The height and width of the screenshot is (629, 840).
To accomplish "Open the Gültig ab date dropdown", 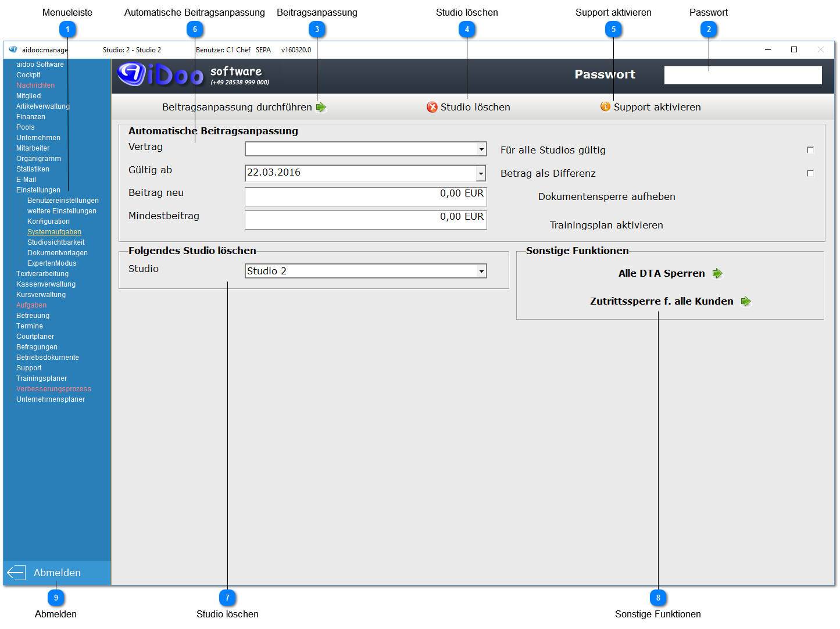I will click(x=481, y=173).
